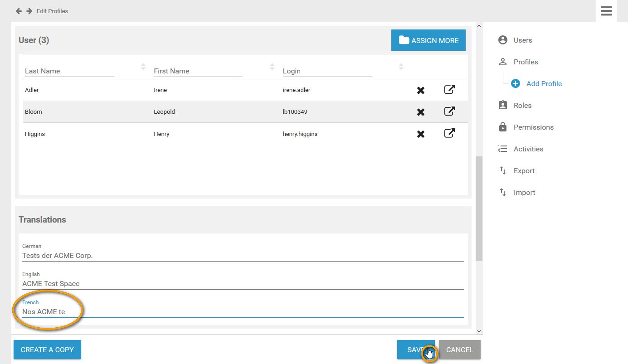628x364 pixels.
Task: Open Roles in the sidebar
Action: (x=522, y=105)
